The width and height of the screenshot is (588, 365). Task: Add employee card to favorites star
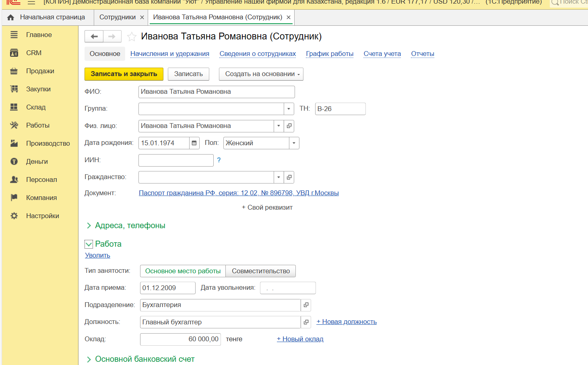tap(132, 37)
